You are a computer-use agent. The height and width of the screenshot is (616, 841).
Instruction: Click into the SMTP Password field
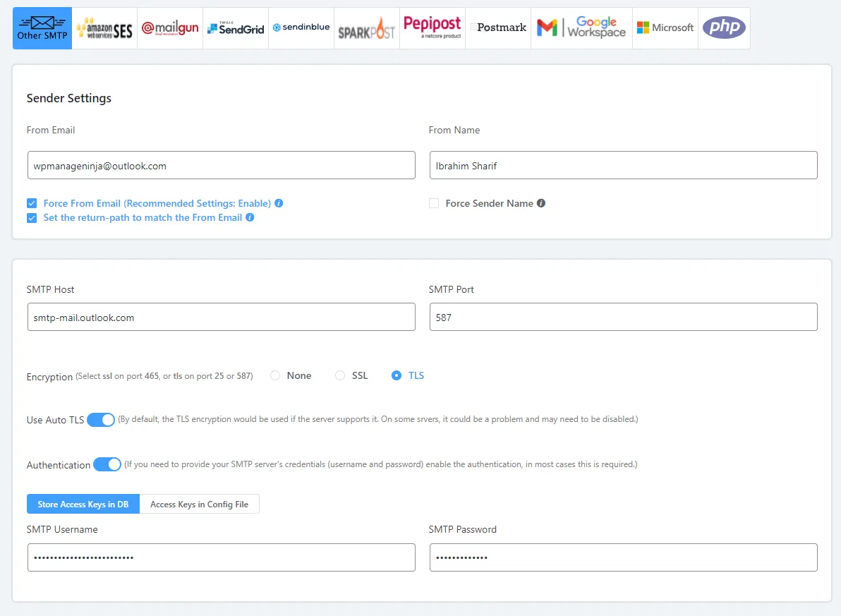click(x=623, y=557)
